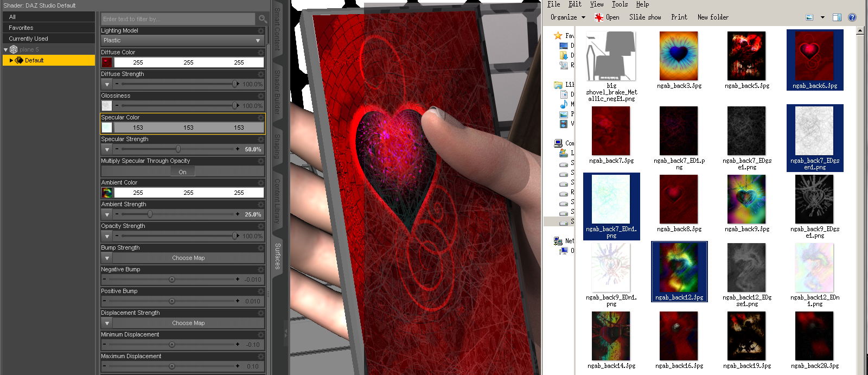Open the Help menu in Explorer

[642, 4]
